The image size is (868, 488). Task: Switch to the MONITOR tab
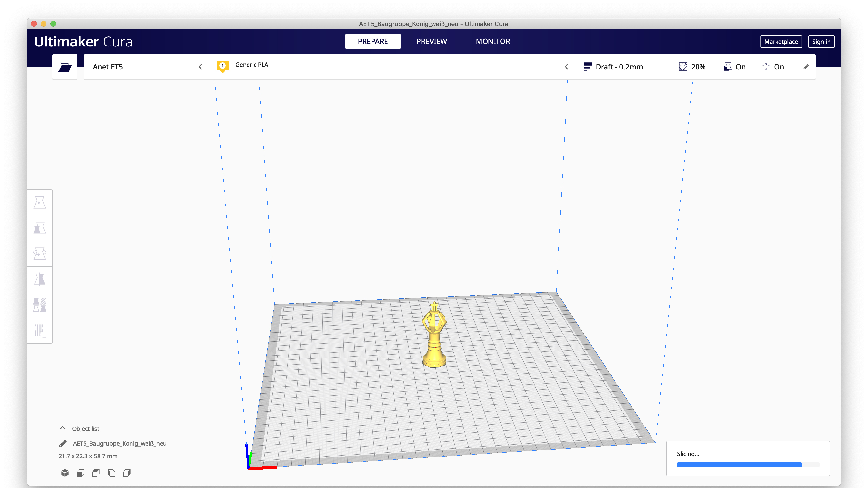pos(493,41)
